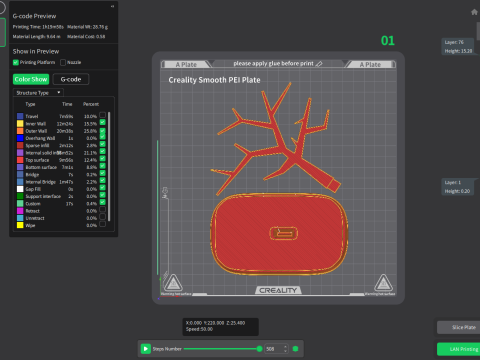480x360 pixels.
Task: Click the Layer 76 height label
Action: [x=458, y=46]
